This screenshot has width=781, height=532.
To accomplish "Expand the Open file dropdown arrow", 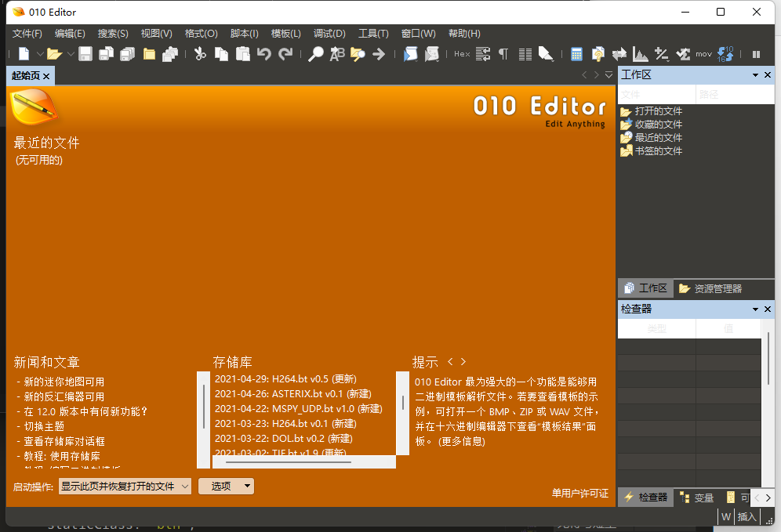I will (x=70, y=54).
